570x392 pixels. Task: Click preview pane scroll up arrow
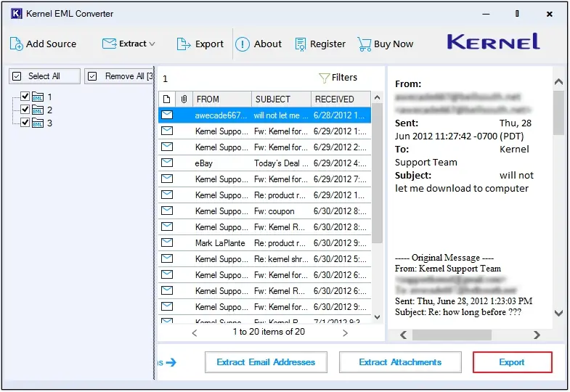click(x=558, y=82)
